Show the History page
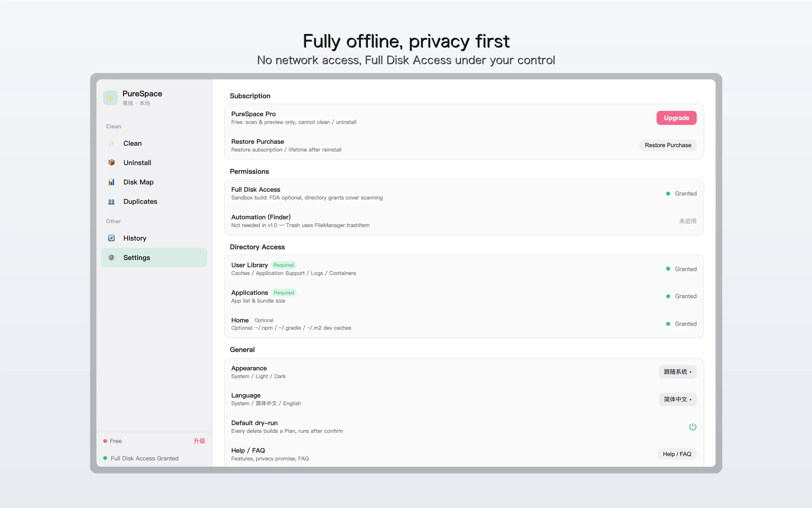812x508 pixels. point(154,238)
